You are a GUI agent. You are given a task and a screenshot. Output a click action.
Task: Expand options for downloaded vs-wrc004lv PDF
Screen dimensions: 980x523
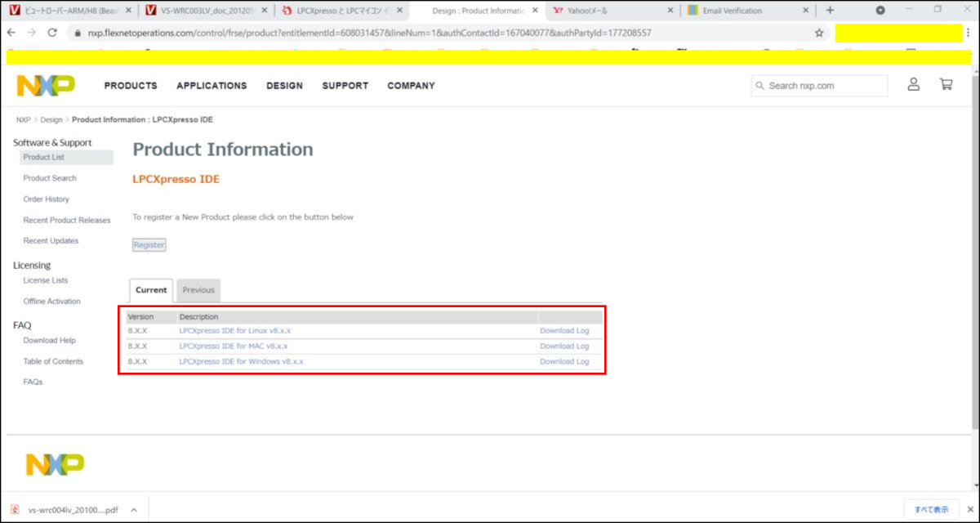point(133,509)
